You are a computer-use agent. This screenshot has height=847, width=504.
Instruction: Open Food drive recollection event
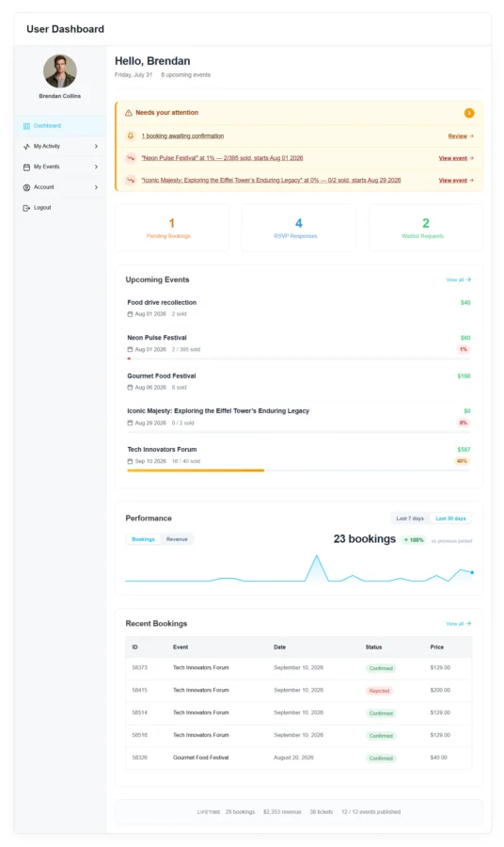162,302
